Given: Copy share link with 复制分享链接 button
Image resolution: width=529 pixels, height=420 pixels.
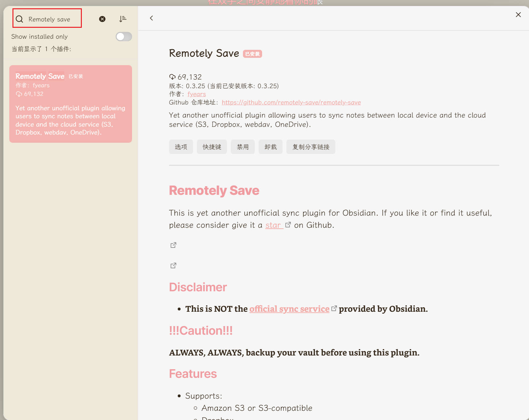Looking at the screenshot, I should click(311, 147).
